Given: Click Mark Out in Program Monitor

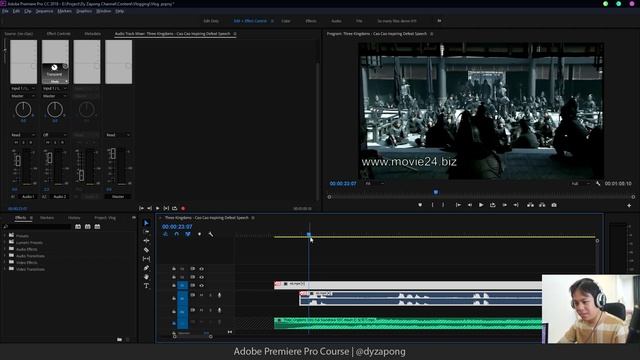Looking at the screenshot, I should tap(443, 205).
